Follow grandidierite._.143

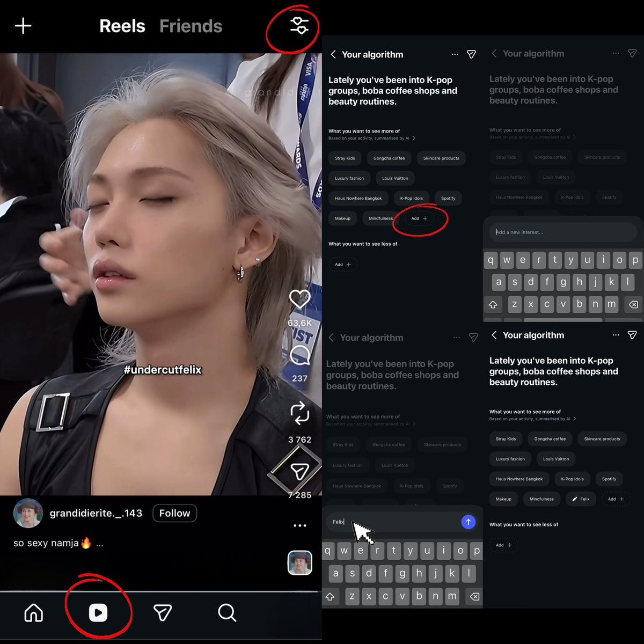pyautogui.click(x=174, y=513)
